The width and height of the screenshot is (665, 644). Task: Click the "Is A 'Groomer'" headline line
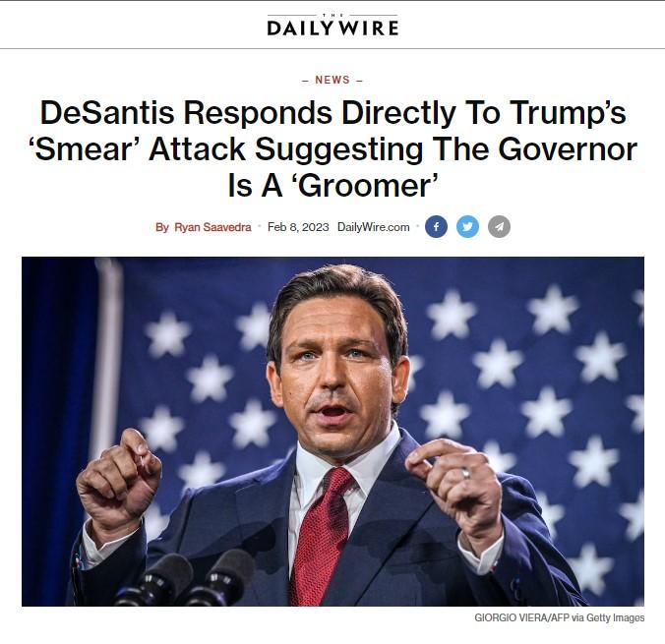[332, 184]
